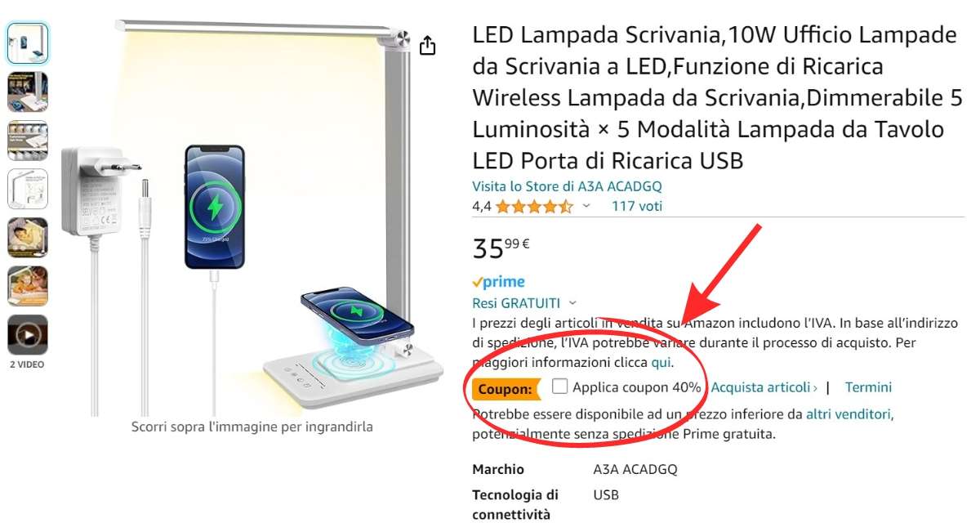This screenshot has height=523, width=980.
Task: Expand the star rating dropdown arrow
Action: point(586,207)
